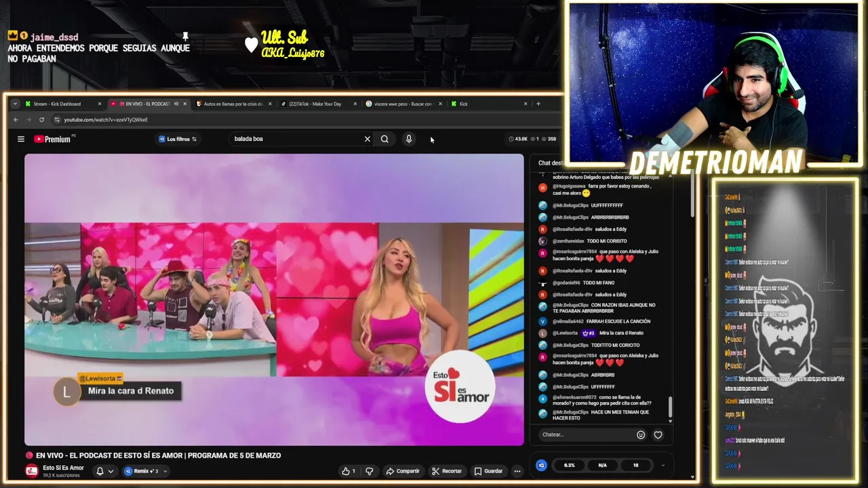Click the streamer webcam overlay
868x488 pixels.
point(714,84)
